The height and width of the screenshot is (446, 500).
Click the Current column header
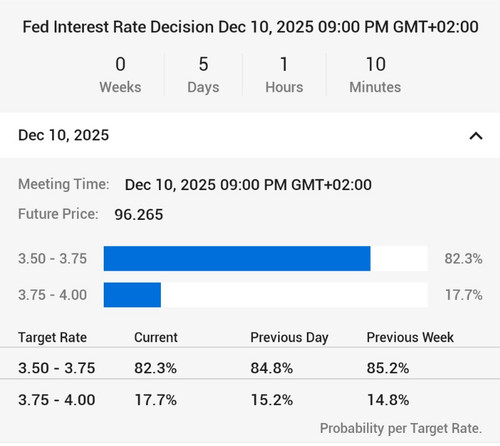[x=156, y=337]
